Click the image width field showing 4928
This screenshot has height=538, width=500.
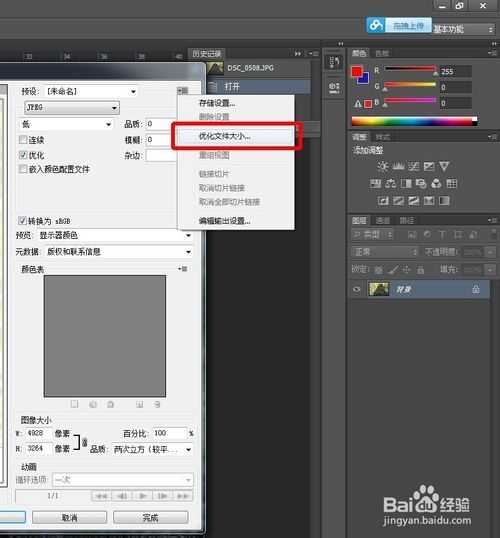[x=38, y=433]
